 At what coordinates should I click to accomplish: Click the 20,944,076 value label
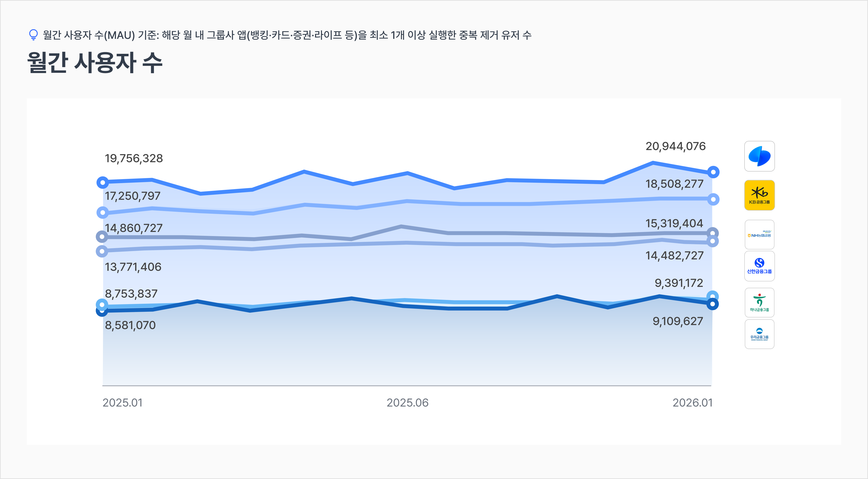pyautogui.click(x=675, y=146)
